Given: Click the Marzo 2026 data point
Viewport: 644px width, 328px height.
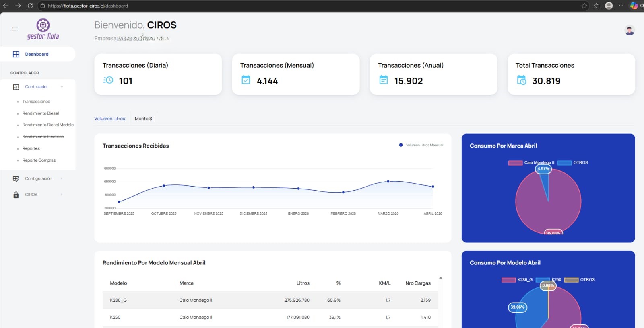Looking at the screenshot, I should [388, 181].
